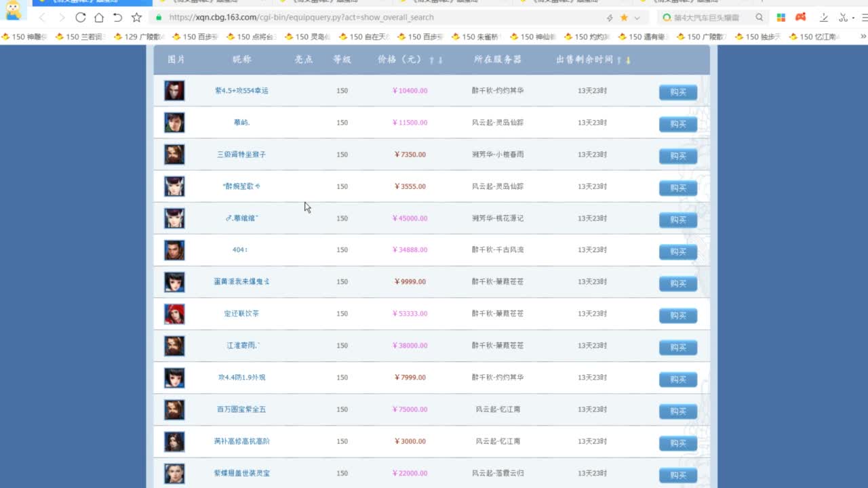868x488 pixels.
Task: Open the 150 兰若词 bookmark
Action: click(80, 37)
